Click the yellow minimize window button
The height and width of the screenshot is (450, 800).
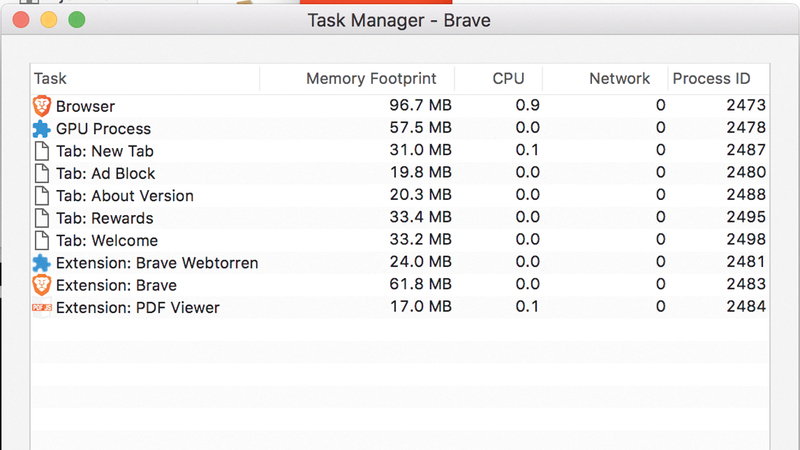click(48, 20)
